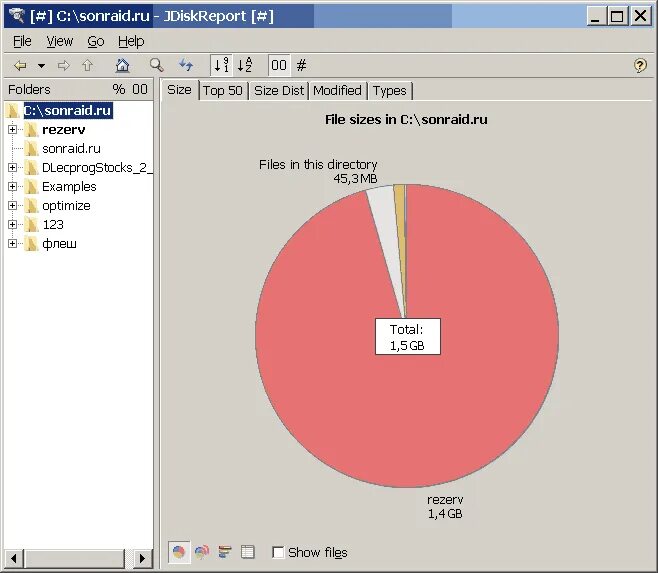Expand the 123 folder node
This screenshot has width=658, height=573.
coord(12,225)
